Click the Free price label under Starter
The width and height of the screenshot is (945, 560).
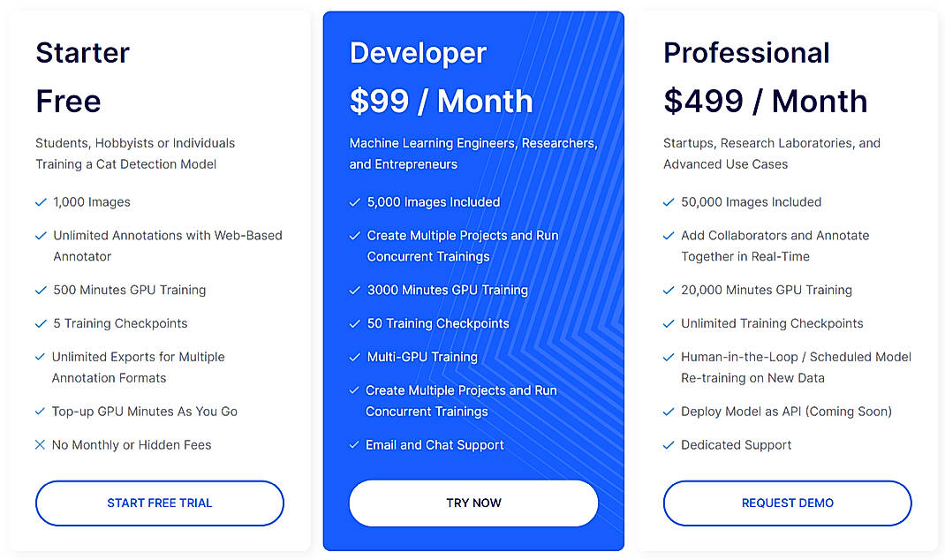[x=67, y=101]
